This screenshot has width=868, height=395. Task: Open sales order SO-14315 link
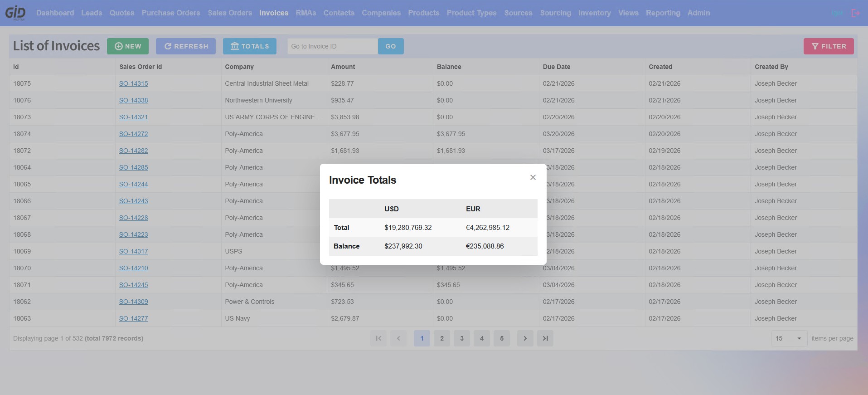[134, 83]
